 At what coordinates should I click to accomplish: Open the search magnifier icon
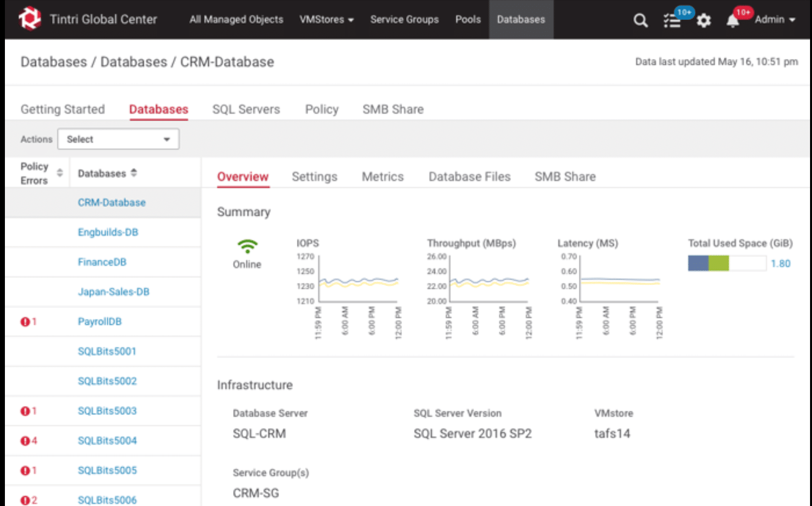[x=640, y=20]
